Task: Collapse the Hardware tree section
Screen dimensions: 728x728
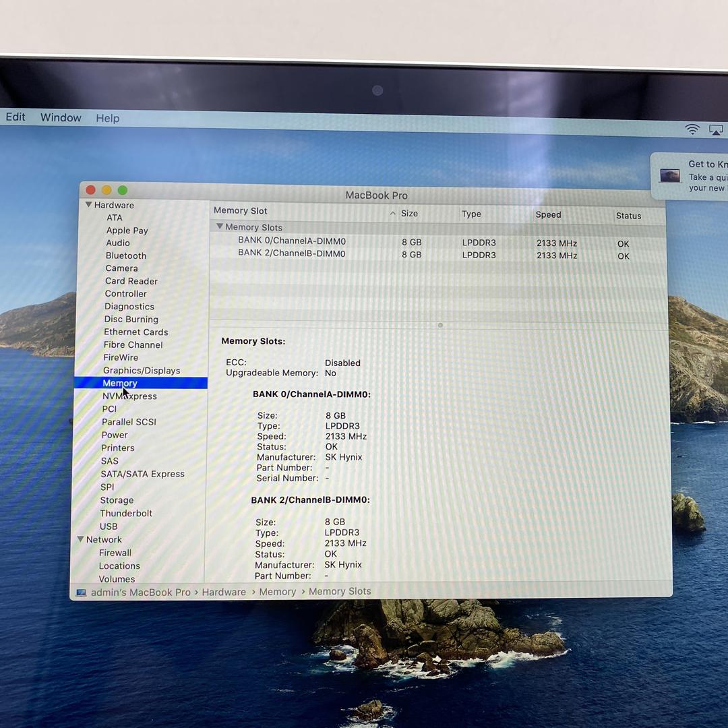Action: 89,204
